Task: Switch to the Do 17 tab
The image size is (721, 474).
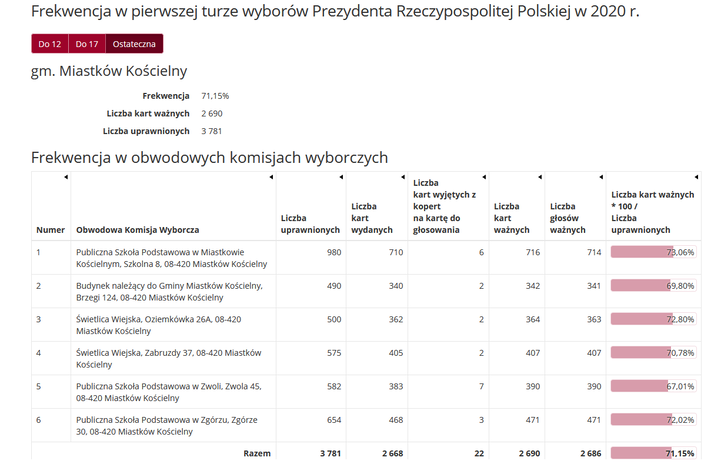Action: (x=87, y=44)
